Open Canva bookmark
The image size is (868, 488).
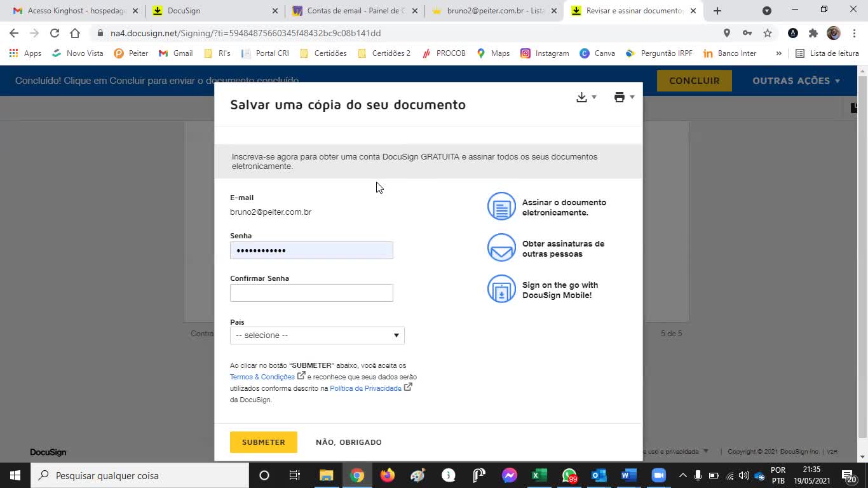click(x=597, y=53)
